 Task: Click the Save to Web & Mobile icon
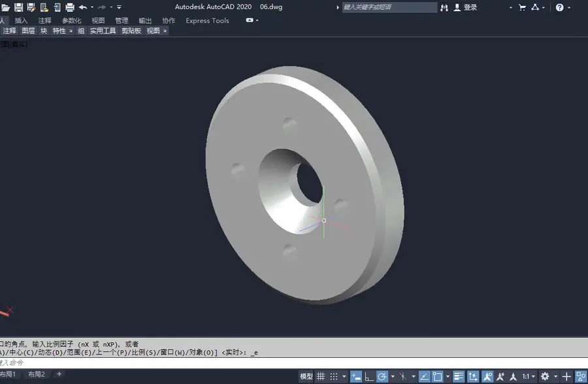pyautogui.click(x=57, y=7)
